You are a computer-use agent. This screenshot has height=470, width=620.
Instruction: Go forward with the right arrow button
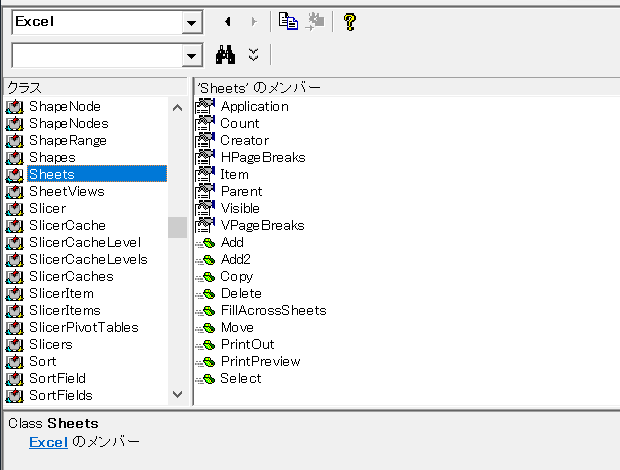[x=254, y=22]
